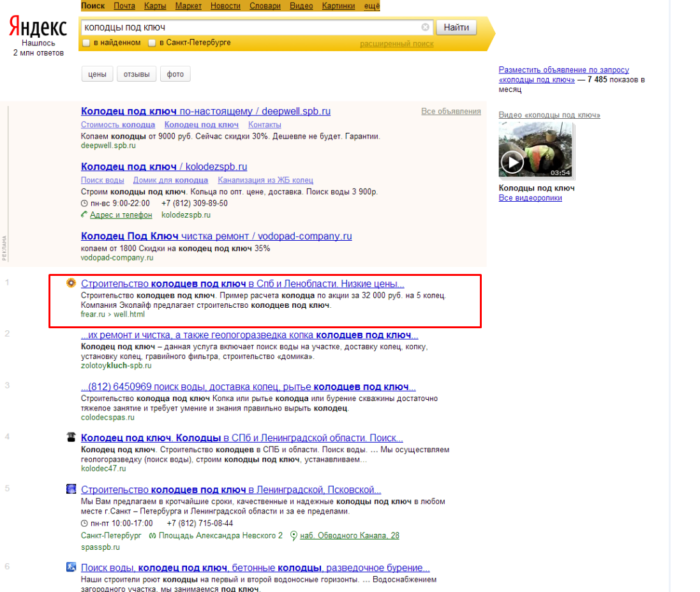
Task: Open the Словари tab
Action: [265, 6]
